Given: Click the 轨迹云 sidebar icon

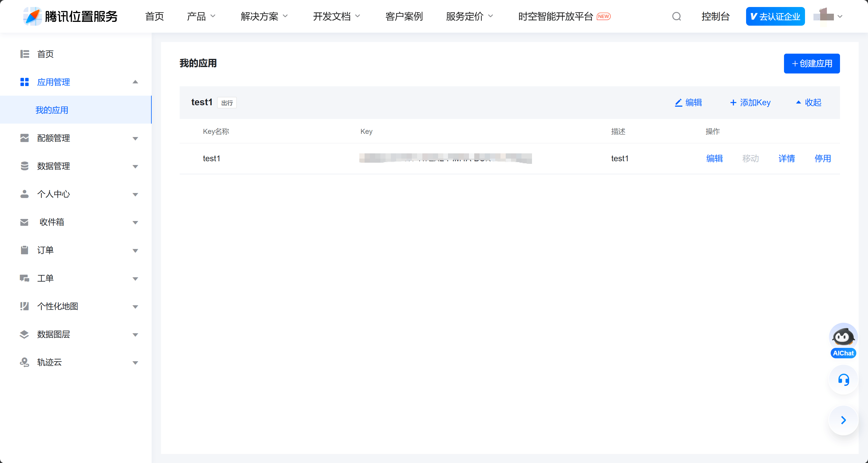Looking at the screenshot, I should pyautogui.click(x=24, y=362).
